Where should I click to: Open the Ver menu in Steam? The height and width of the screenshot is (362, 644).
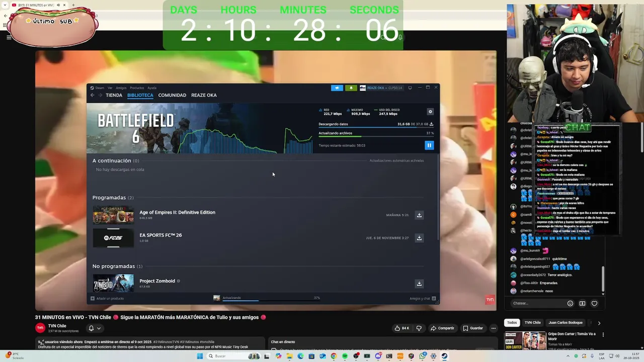[x=110, y=88]
